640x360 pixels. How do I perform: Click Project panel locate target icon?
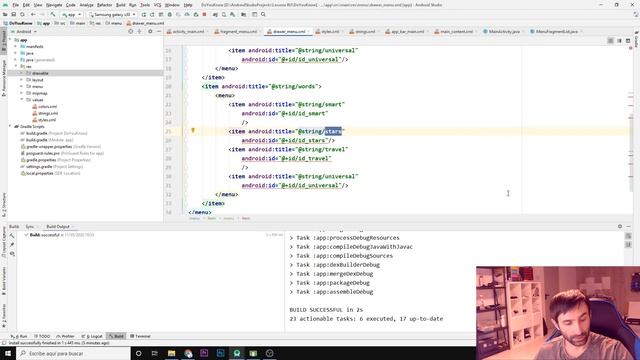131,31
